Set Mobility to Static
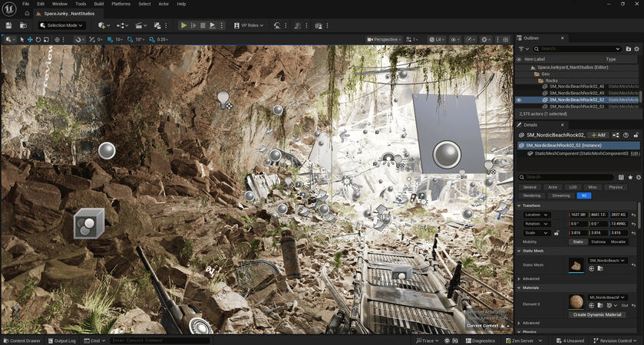The width and height of the screenshot is (644, 345). [x=578, y=242]
